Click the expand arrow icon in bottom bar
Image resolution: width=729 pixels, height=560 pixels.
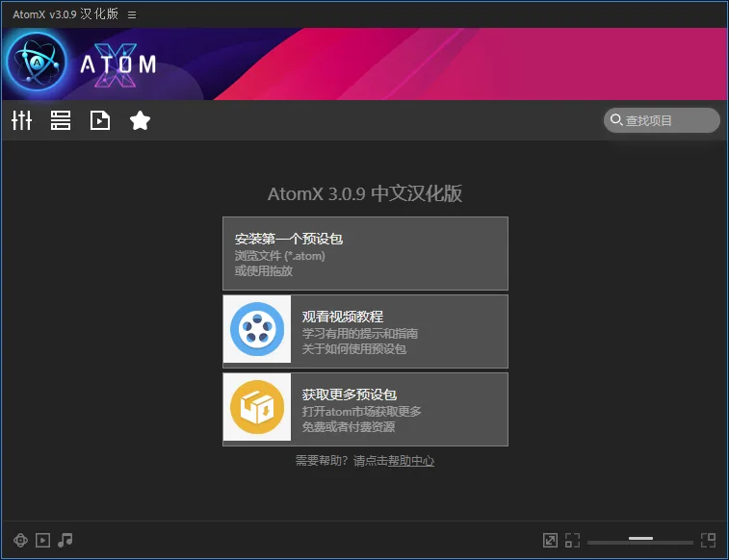[x=550, y=541]
